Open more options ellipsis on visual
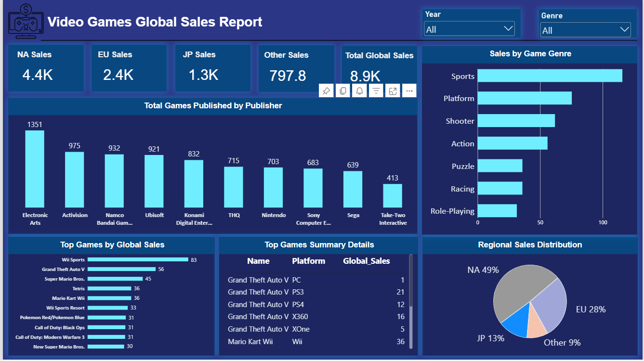Image resolution: width=644 pixels, height=361 pixels. point(409,91)
